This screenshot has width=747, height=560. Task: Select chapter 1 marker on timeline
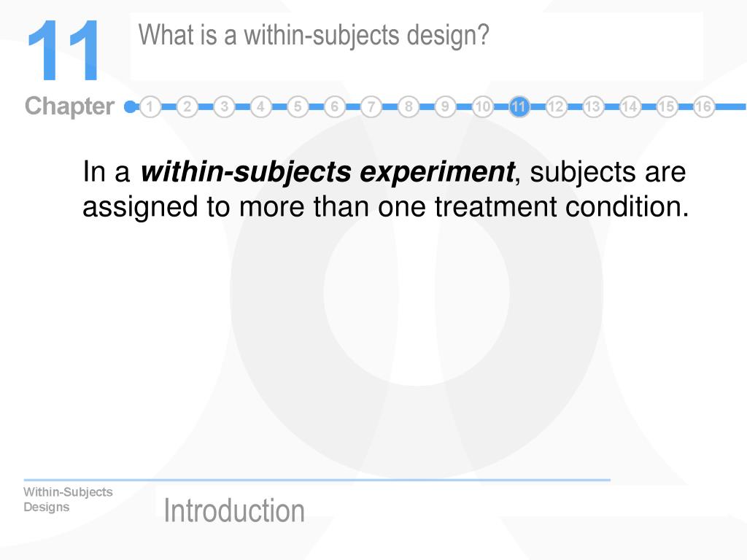(x=150, y=106)
